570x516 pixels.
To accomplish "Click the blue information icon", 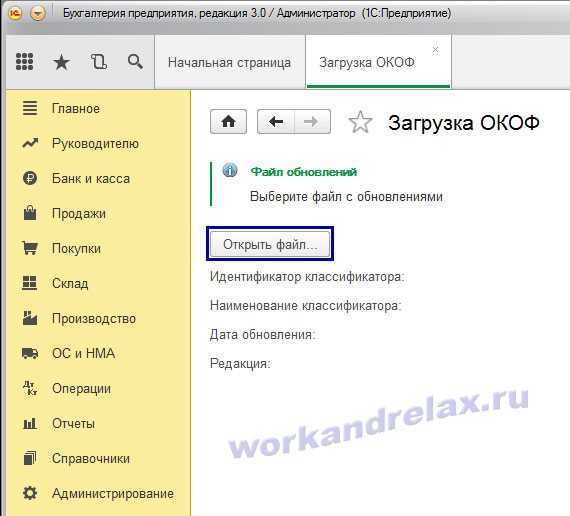I will pyautogui.click(x=230, y=170).
